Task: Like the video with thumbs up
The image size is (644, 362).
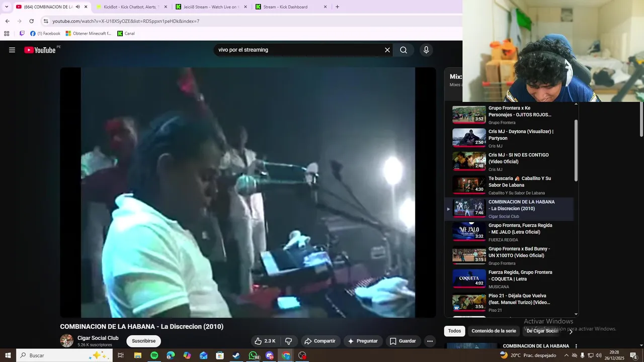Action: pyautogui.click(x=265, y=341)
